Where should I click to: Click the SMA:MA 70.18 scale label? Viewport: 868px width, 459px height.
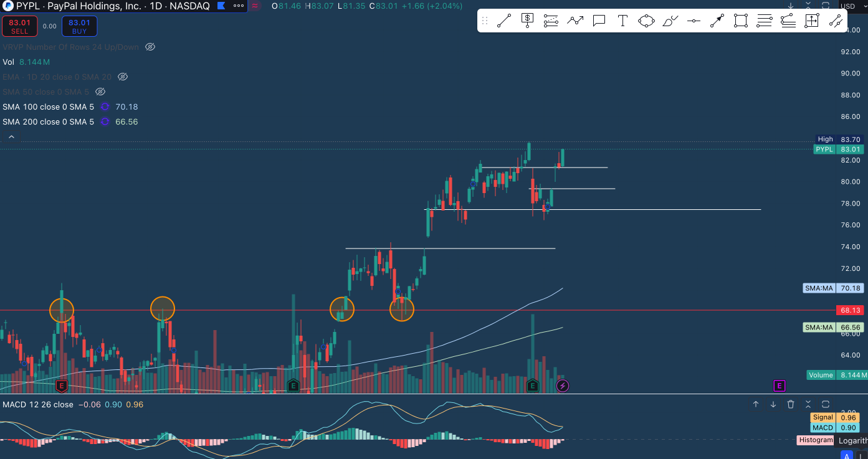834,288
